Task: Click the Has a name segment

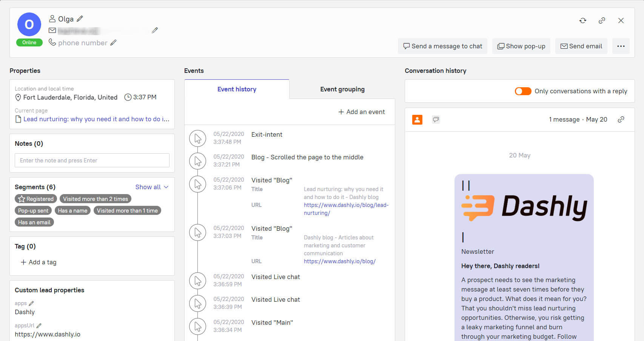Action: coord(72,210)
